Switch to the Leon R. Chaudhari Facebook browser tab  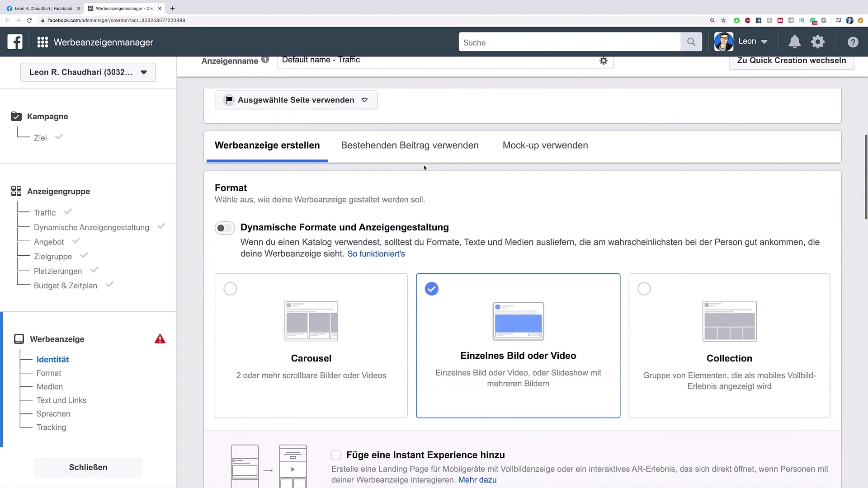(x=43, y=8)
